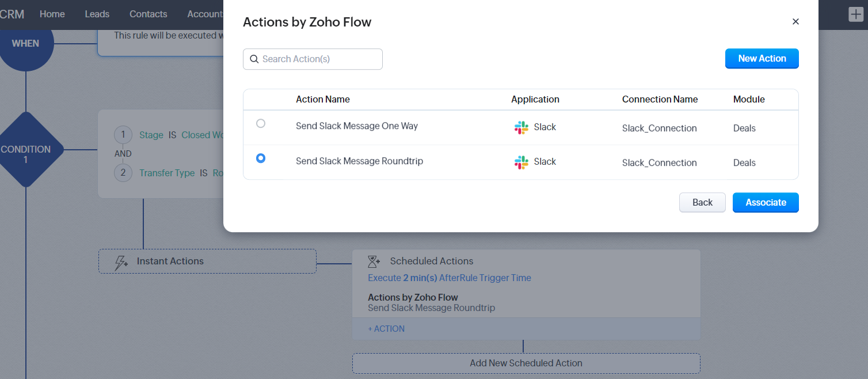Click Add New Scheduled Action

[526, 363]
